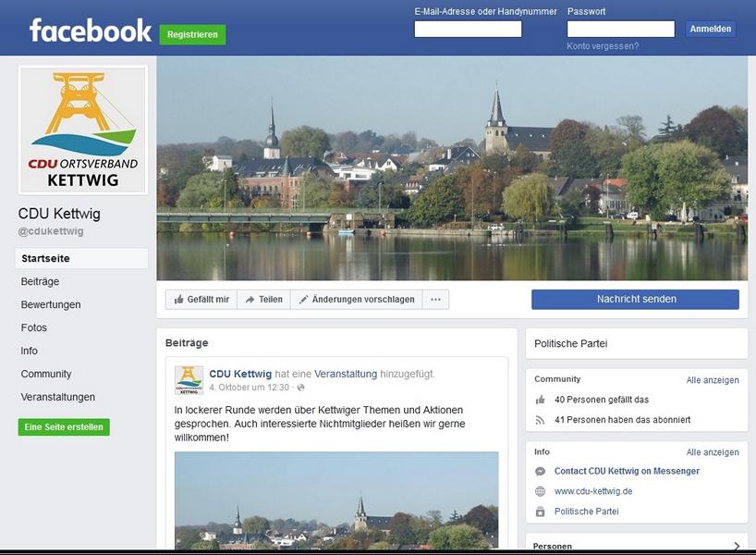Open Fotos in the sidebar
This screenshot has height=555, width=756.
pyautogui.click(x=34, y=327)
